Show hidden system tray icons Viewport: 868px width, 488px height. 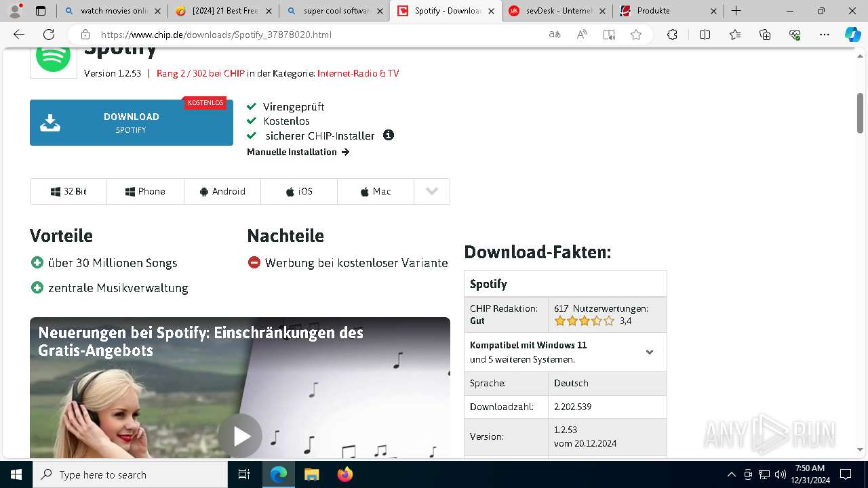pos(731,474)
